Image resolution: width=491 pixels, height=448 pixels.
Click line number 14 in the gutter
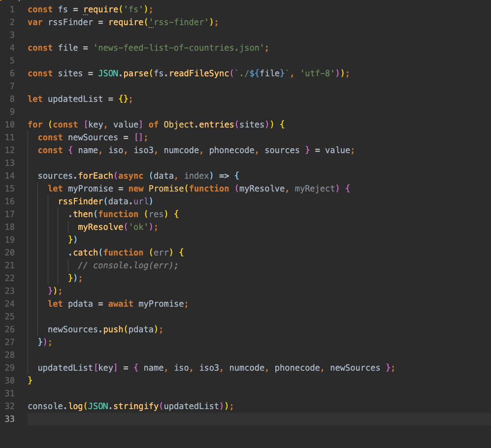pyautogui.click(x=10, y=176)
